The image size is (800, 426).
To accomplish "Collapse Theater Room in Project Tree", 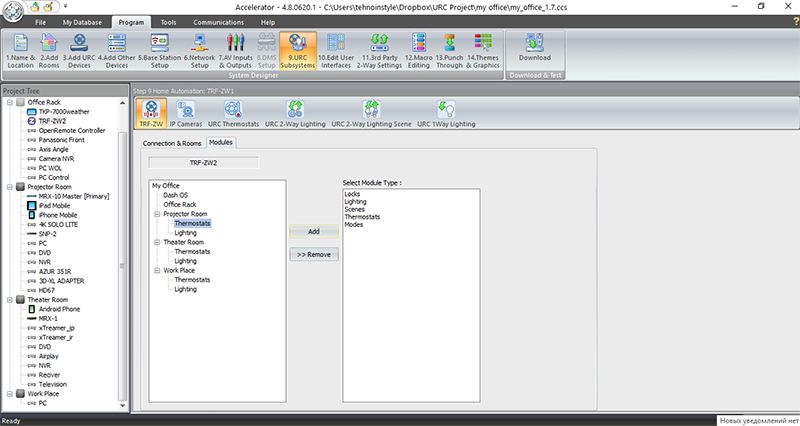I will (x=9, y=299).
